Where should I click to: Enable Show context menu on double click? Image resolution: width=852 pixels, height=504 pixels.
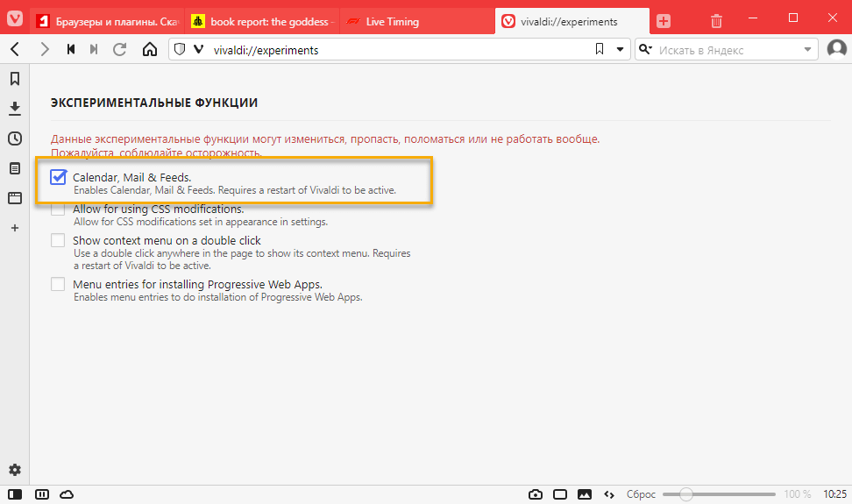point(58,240)
